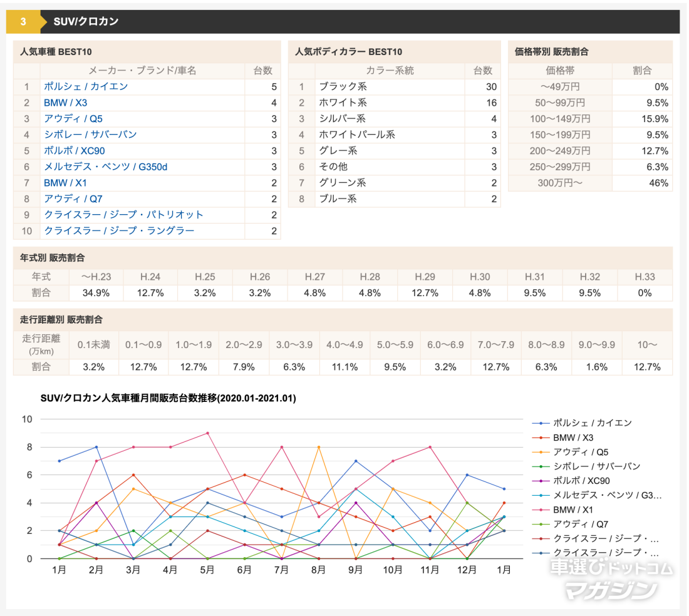Screen dimensions: 689x616
Task: Select the グレー系 color row
Action: tap(395, 151)
